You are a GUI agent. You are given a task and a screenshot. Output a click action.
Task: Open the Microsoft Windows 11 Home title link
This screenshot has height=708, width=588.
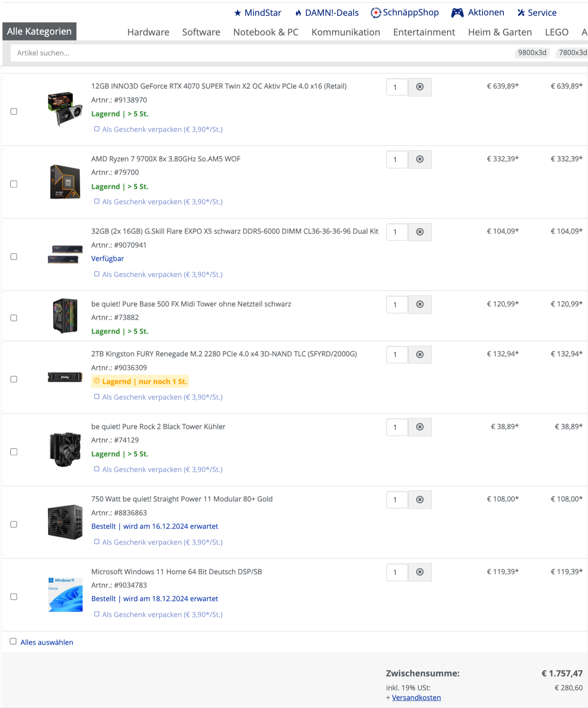tap(177, 572)
